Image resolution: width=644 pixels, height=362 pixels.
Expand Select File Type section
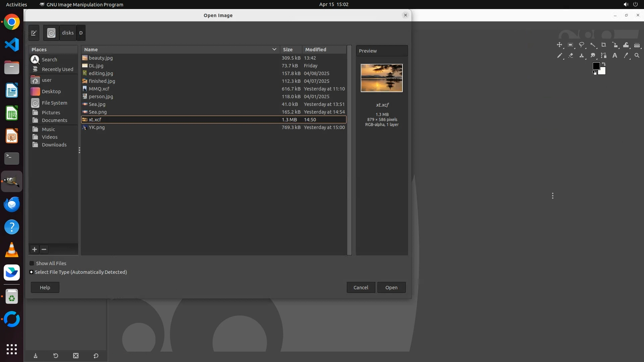coord(32,272)
